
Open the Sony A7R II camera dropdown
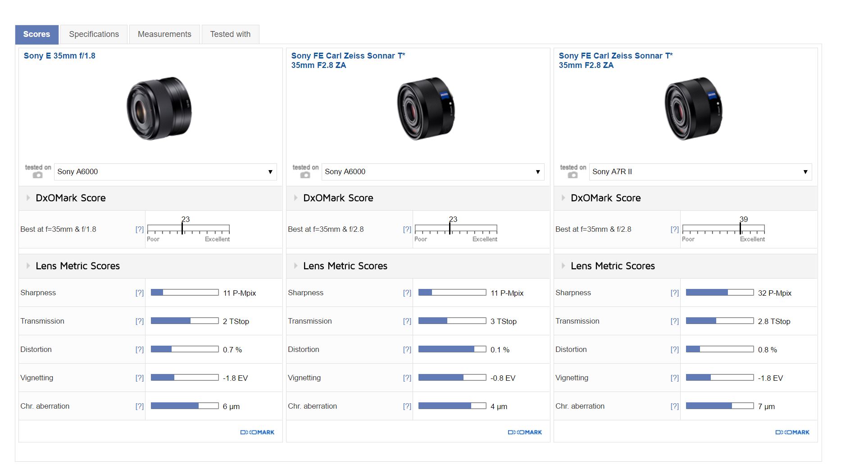700,172
